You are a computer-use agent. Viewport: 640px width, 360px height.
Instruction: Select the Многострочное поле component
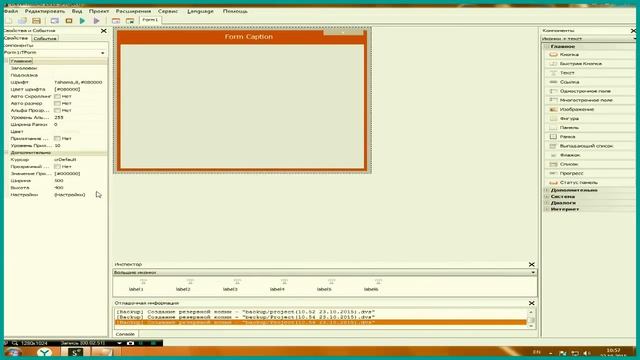click(x=589, y=100)
